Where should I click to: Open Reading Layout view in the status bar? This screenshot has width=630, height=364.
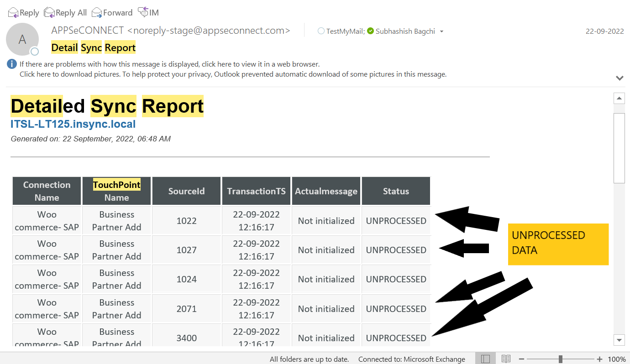tap(506, 358)
